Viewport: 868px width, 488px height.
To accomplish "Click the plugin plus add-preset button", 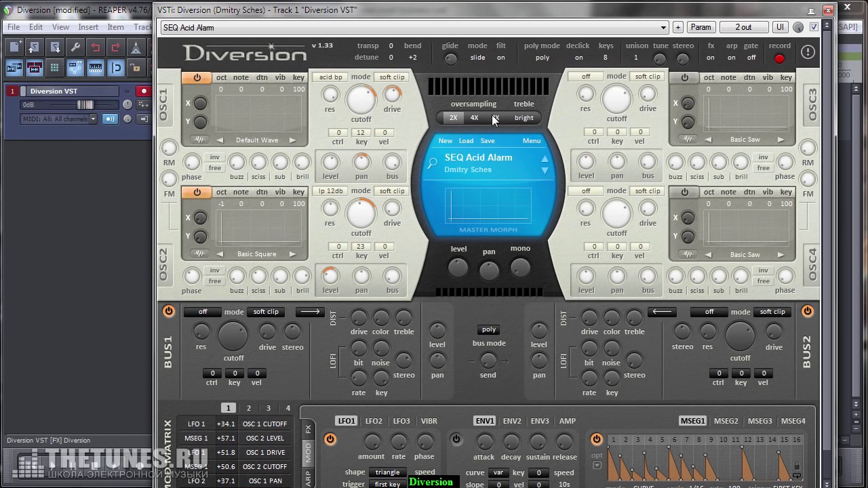I will (678, 27).
